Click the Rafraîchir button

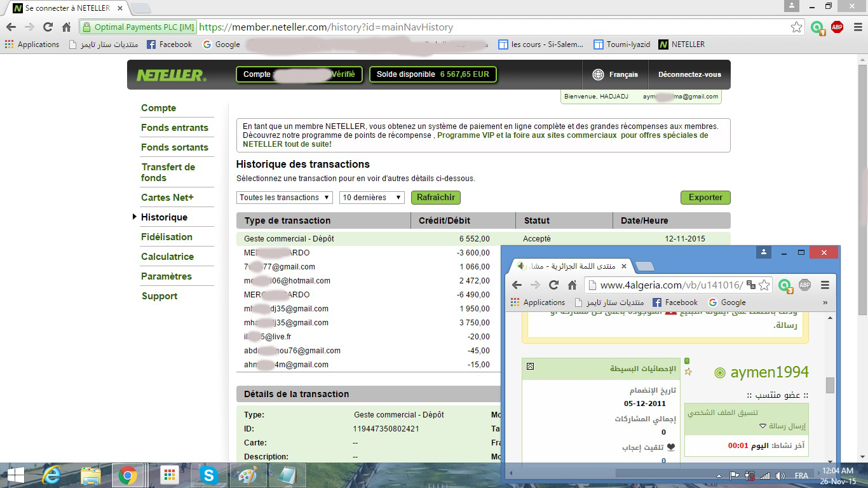[435, 198]
